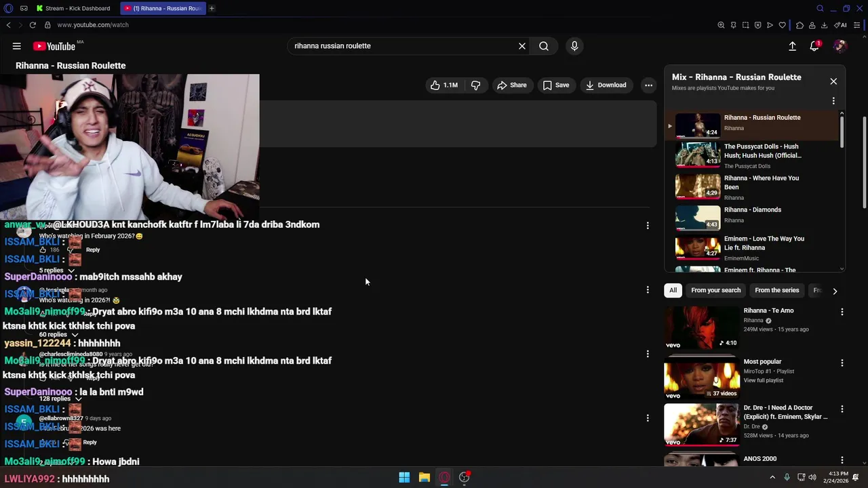Open the YouTube create upload icon
The width and height of the screenshot is (868, 488).
tap(792, 46)
